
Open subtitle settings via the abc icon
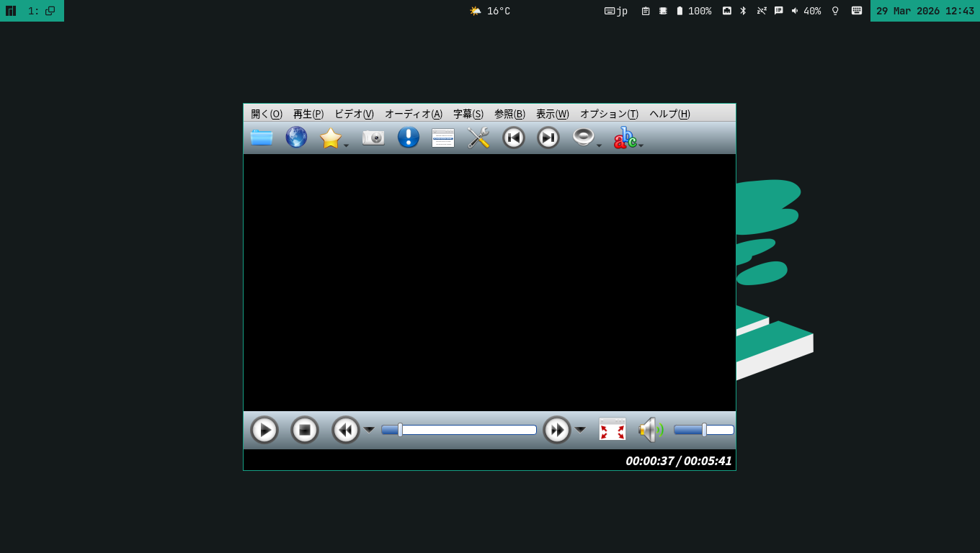pyautogui.click(x=624, y=139)
